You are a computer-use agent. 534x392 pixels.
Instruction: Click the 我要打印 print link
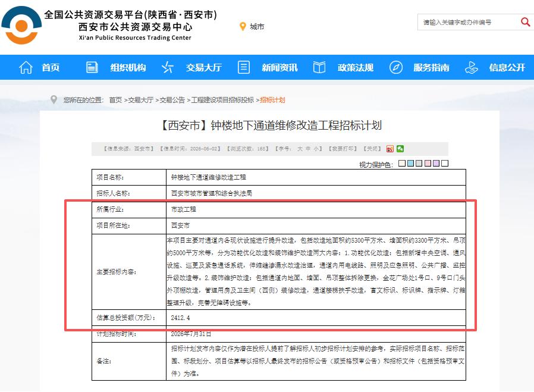(343, 149)
